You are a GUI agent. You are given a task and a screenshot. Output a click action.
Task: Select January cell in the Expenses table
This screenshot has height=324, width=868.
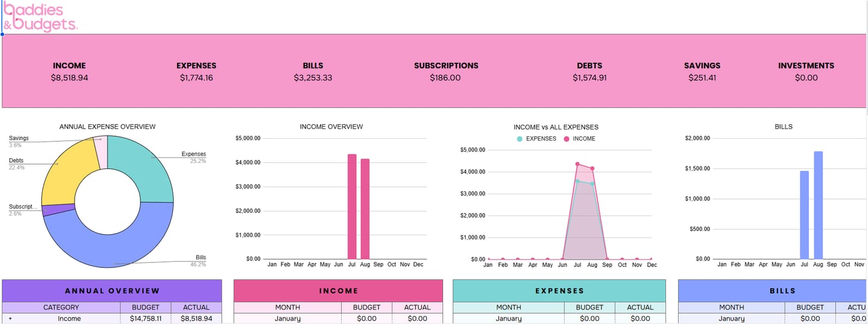(x=509, y=319)
